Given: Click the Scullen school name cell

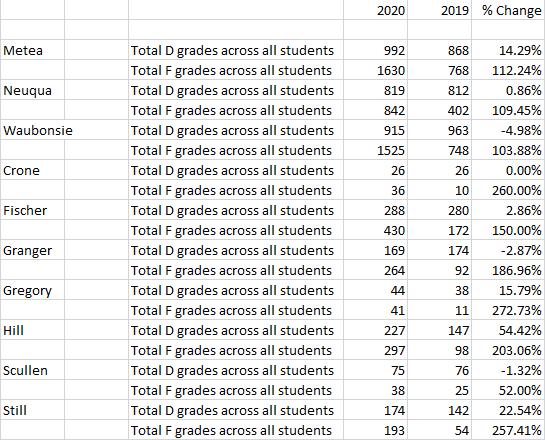Looking at the screenshot, I should (x=32, y=370).
